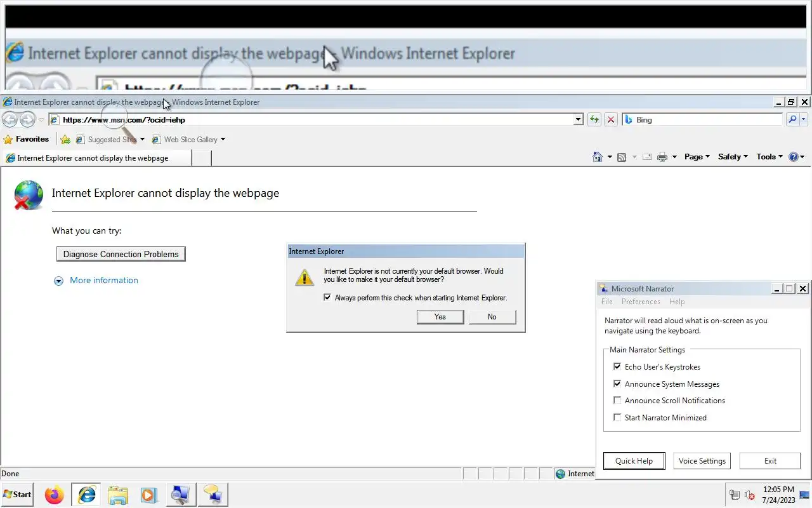Click the Back navigation arrow in Internet Explorer
This screenshot has width=812, height=508.
10,119
